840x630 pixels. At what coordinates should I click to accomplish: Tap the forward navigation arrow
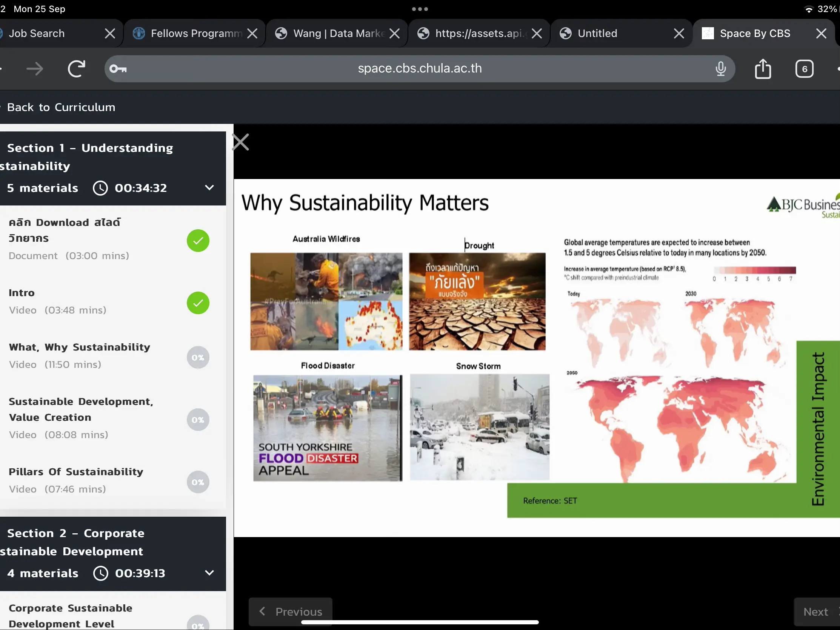point(35,69)
